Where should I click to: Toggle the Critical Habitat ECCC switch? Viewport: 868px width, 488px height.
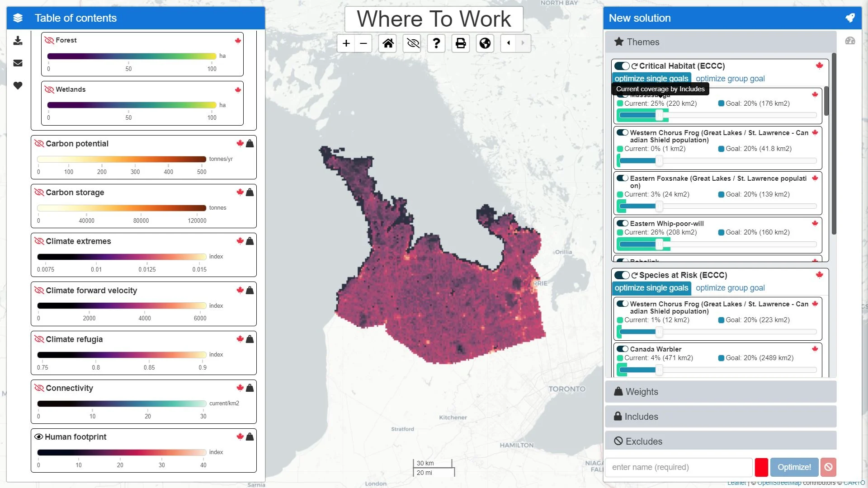[623, 66]
